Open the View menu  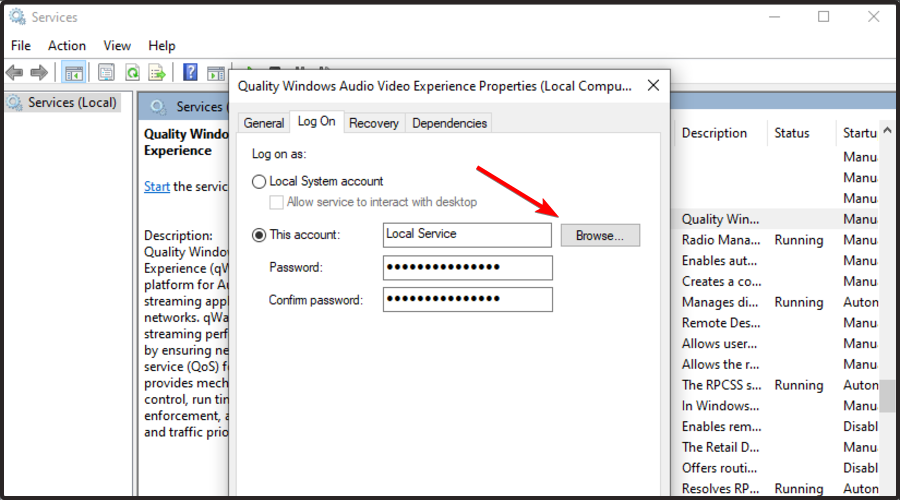pyautogui.click(x=117, y=45)
